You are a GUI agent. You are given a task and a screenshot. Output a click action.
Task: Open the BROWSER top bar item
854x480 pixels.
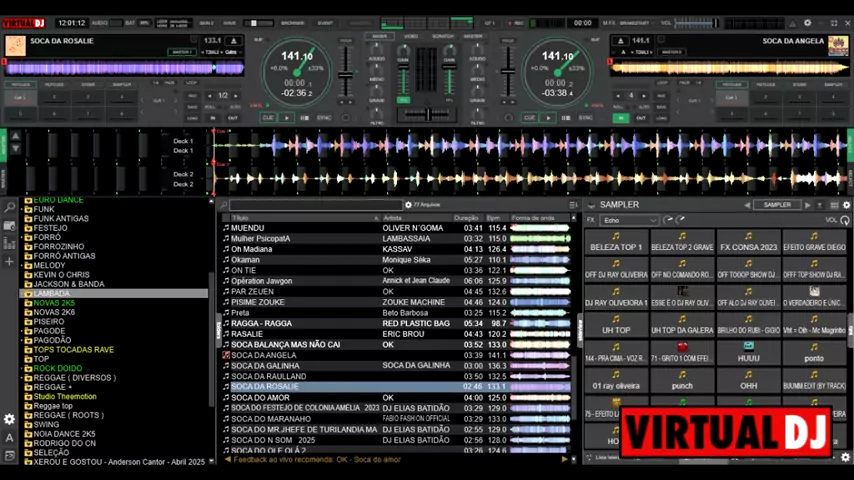click(x=293, y=23)
